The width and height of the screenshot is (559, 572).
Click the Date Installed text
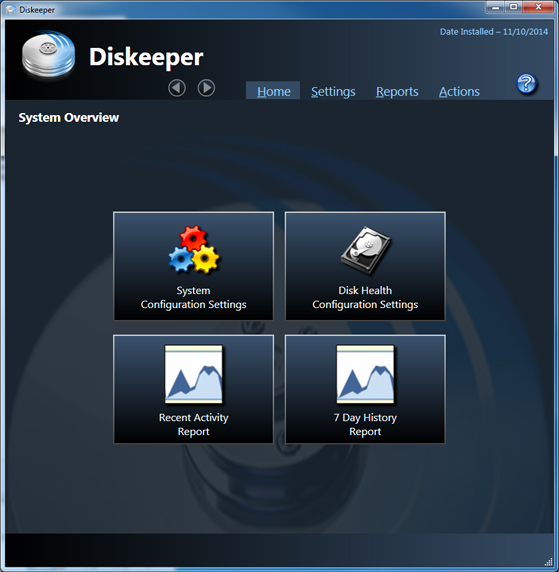(494, 32)
